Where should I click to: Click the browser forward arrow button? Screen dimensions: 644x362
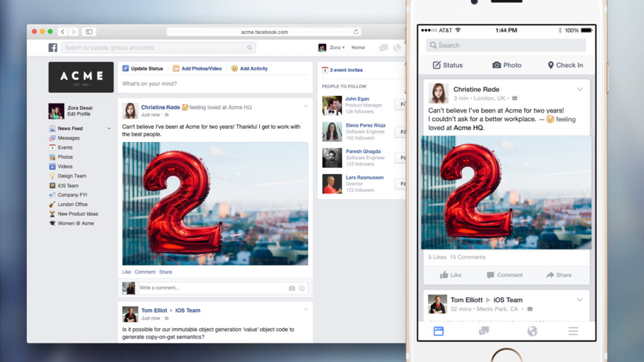click(x=74, y=32)
